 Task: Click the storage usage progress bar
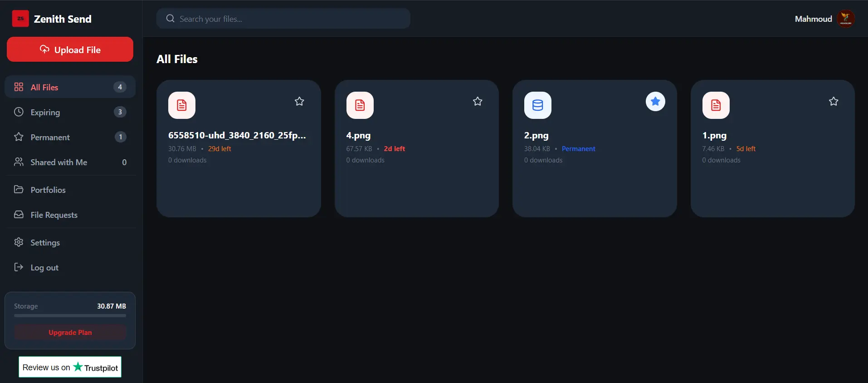70,315
